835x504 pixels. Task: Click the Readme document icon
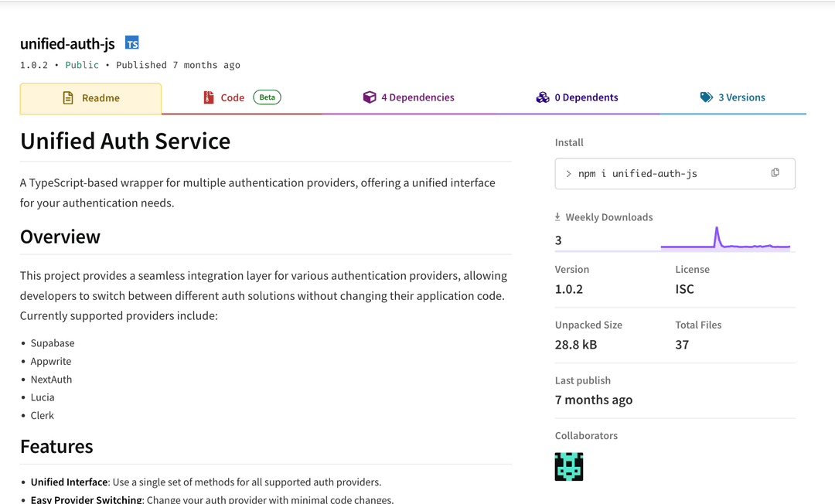[x=68, y=98]
